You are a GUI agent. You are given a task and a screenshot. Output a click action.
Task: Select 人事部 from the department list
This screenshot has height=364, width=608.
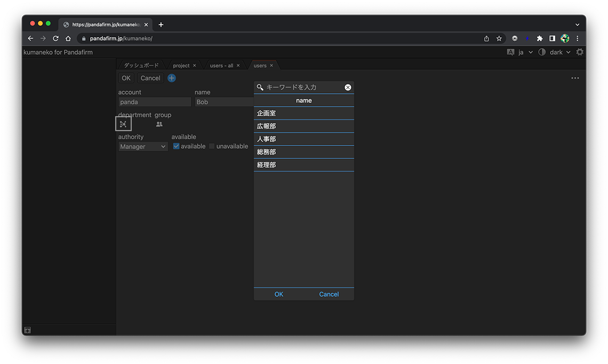coord(303,139)
